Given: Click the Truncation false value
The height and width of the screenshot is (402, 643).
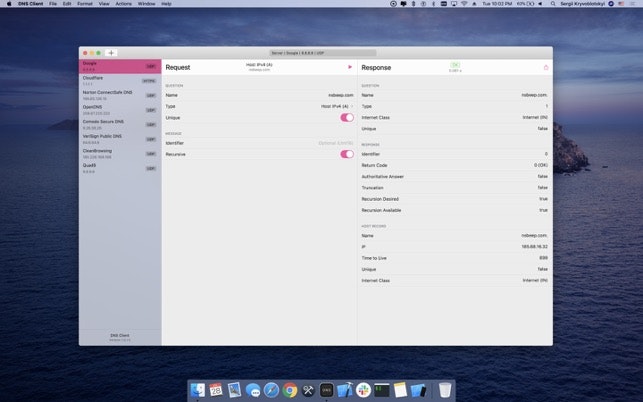Looking at the screenshot, I should [543, 187].
